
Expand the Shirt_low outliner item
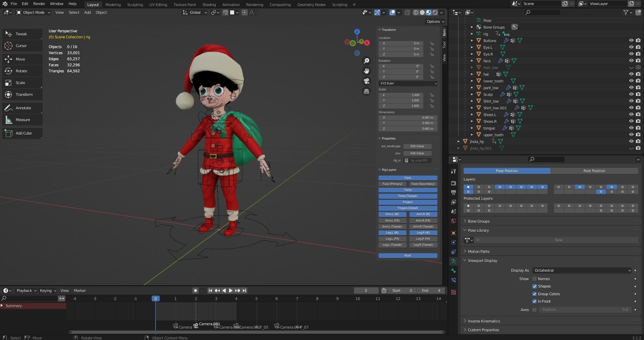click(472, 101)
